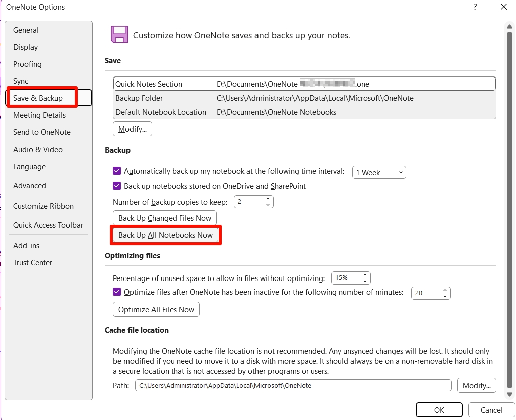This screenshot has width=516, height=420.
Task: Switch to Display settings
Action: [25, 47]
